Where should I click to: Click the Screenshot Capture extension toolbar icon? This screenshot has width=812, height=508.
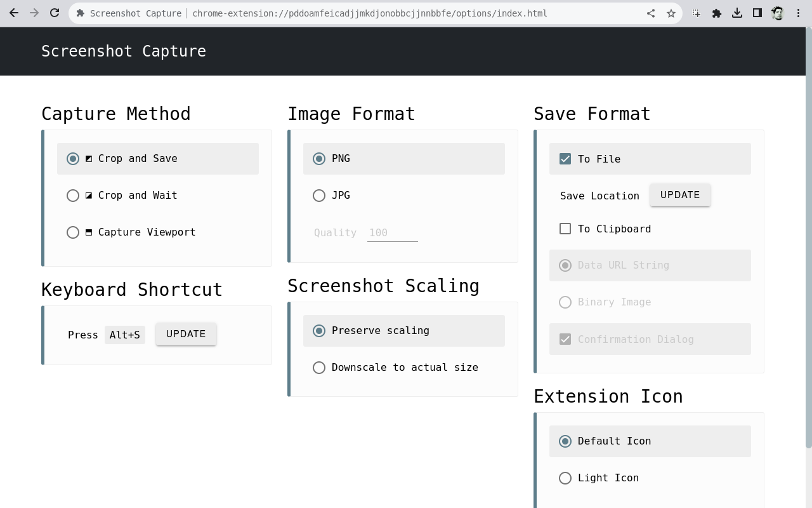pyautogui.click(x=697, y=13)
